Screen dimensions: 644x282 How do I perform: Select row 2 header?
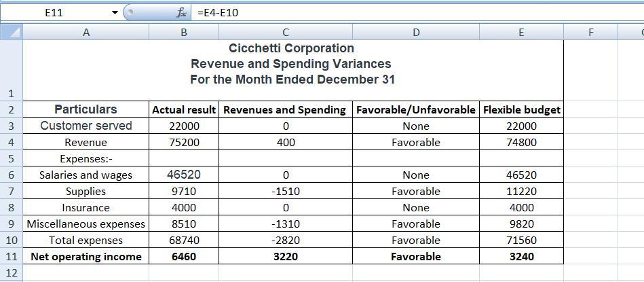click(x=11, y=109)
